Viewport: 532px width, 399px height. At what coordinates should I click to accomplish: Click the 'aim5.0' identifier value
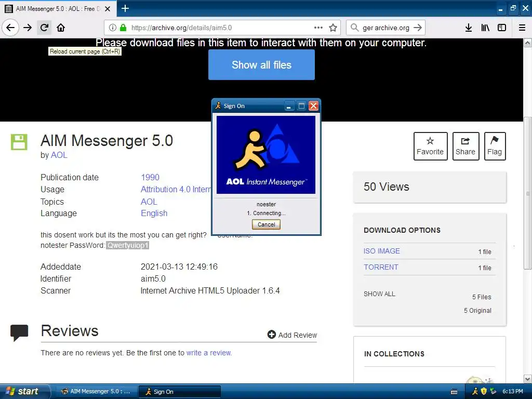pos(153,279)
